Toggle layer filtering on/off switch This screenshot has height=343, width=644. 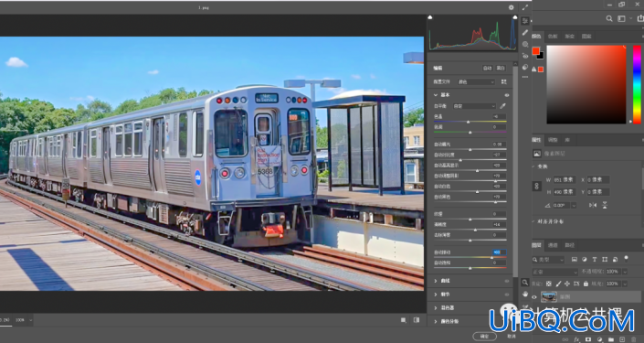click(627, 259)
